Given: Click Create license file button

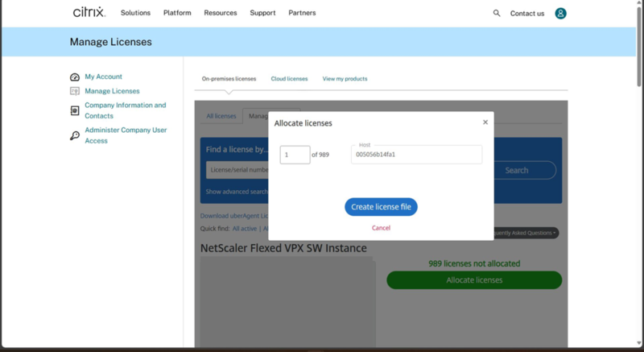Looking at the screenshot, I should point(381,207).
